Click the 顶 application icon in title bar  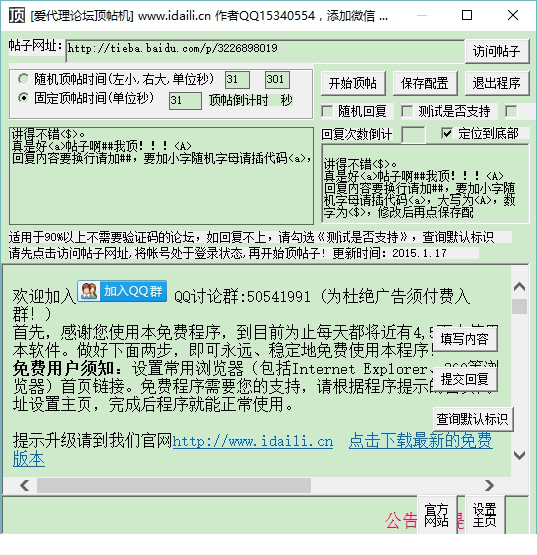[17, 15]
